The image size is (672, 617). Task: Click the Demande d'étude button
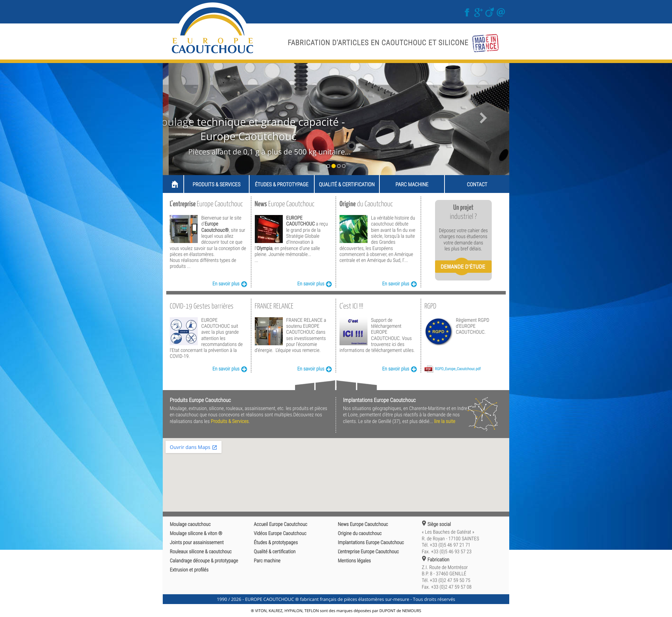click(x=463, y=266)
